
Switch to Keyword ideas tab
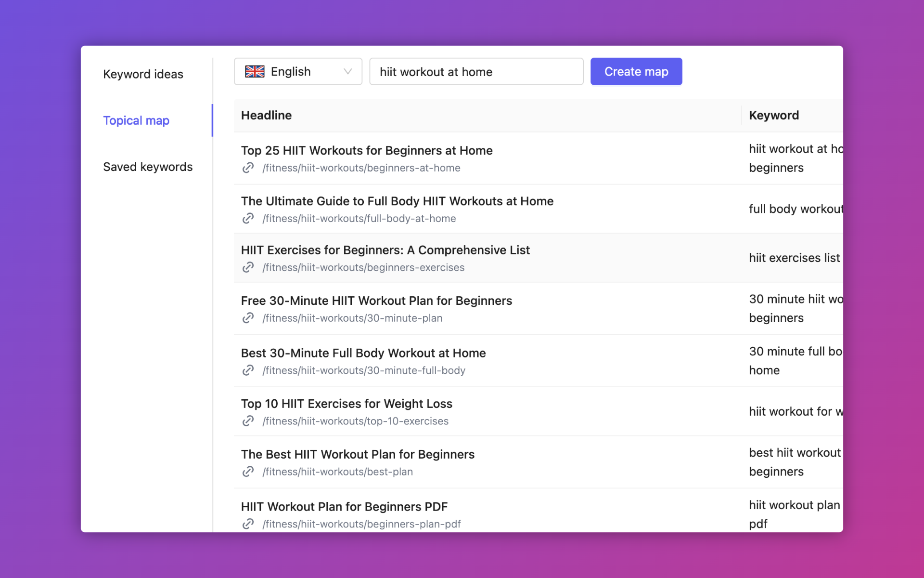[x=143, y=74]
